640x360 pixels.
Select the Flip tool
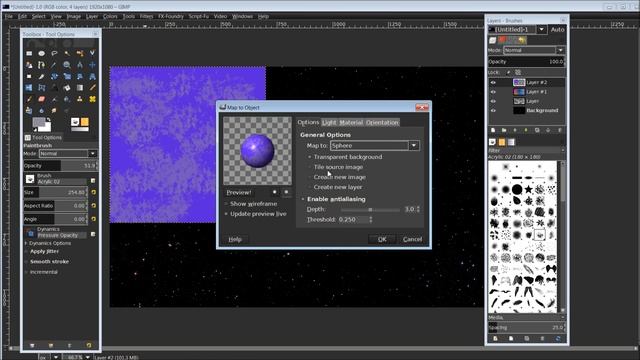pyautogui.click(x=29, y=87)
